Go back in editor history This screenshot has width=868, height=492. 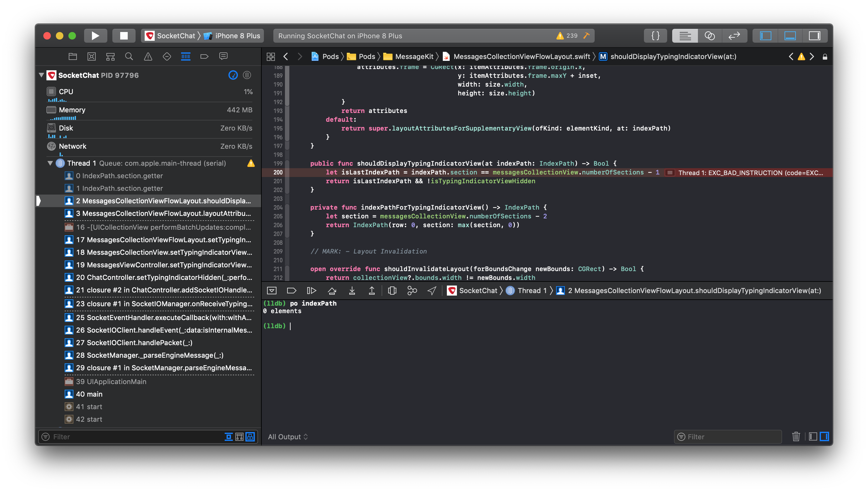[286, 56]
